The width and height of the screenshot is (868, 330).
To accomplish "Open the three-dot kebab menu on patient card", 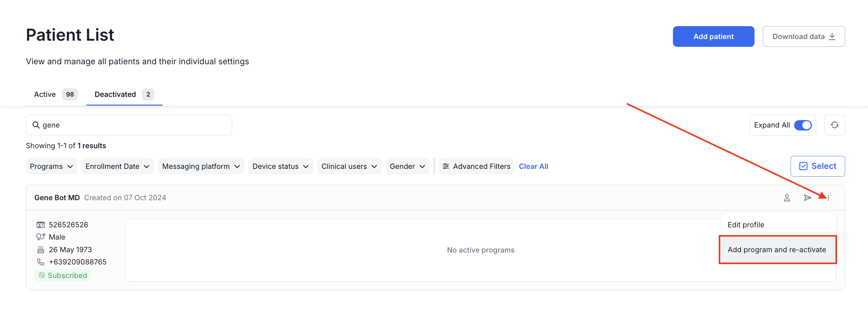I will 828,197.
